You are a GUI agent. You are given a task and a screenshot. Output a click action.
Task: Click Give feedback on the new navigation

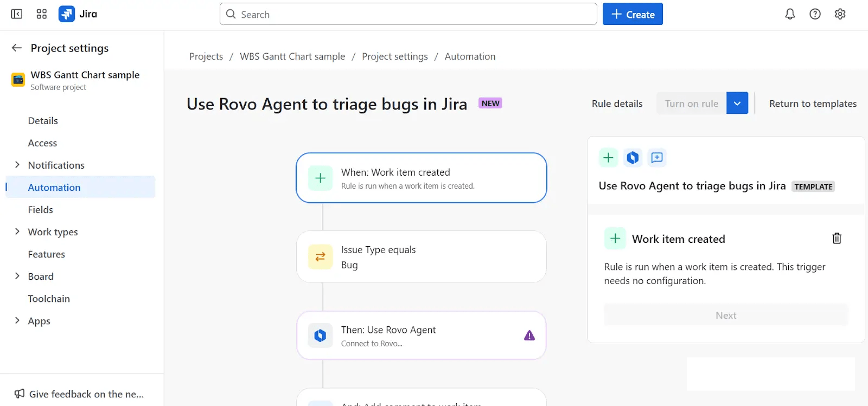[79, 394]
